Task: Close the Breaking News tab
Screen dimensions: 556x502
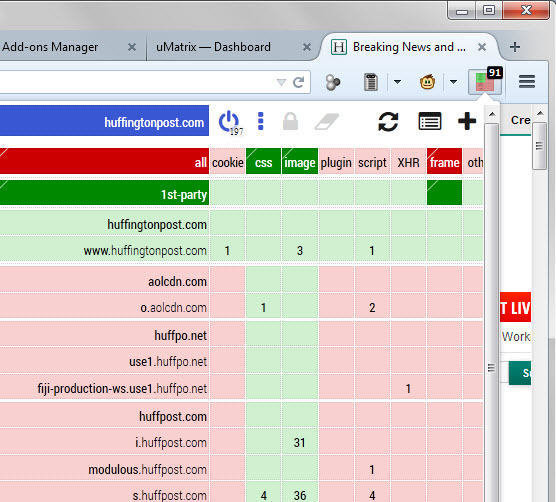Action: tap(482, 47)
